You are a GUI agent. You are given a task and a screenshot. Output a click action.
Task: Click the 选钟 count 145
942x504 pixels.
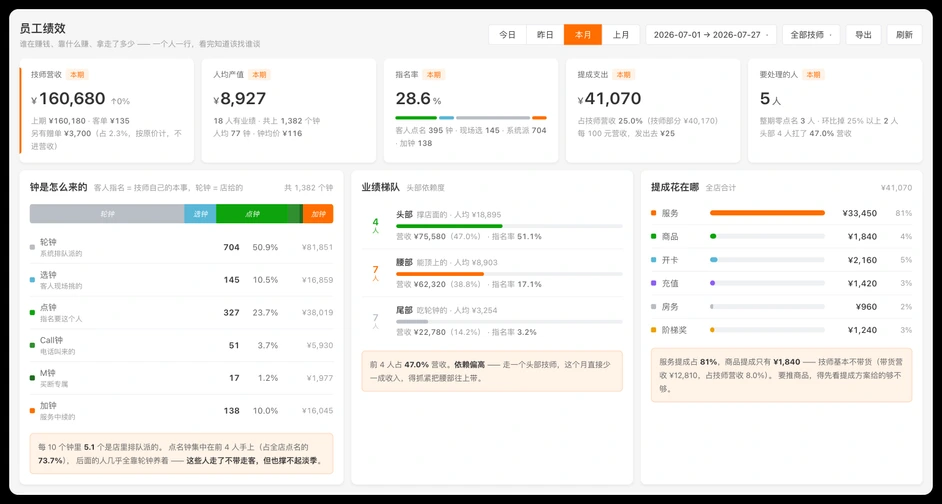click(x=231, y=280)
